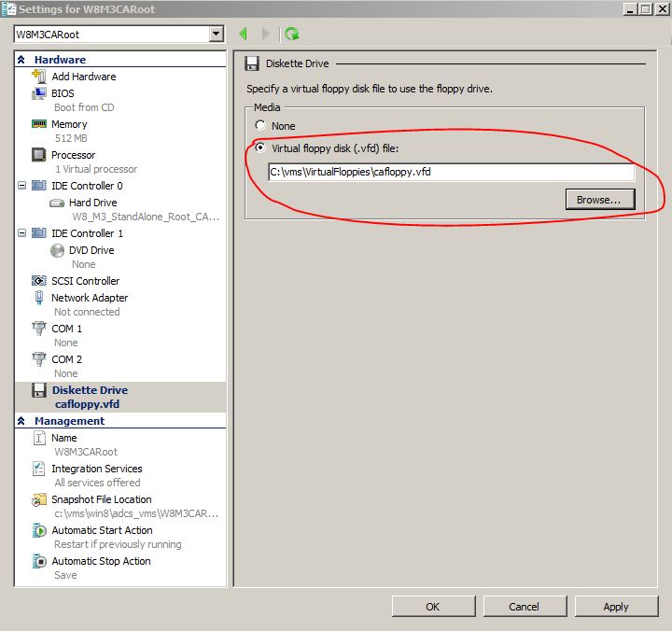Image resolution: width=672 pixels, height=631 pixels.
Task: Open the Snapshot File Location label
Action: [101, 499]
